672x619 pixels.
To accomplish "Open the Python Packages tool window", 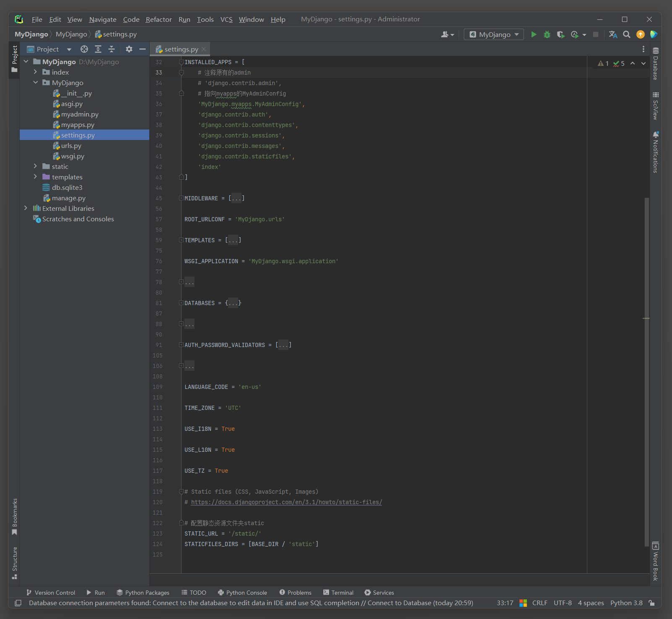I will click(x=143, y=593).
